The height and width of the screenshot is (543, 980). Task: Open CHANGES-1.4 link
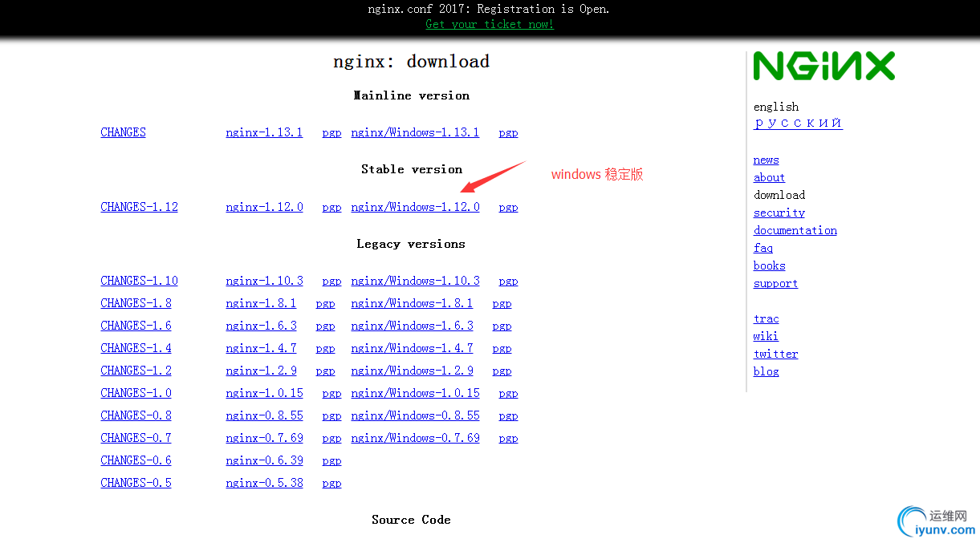[136, 348]
